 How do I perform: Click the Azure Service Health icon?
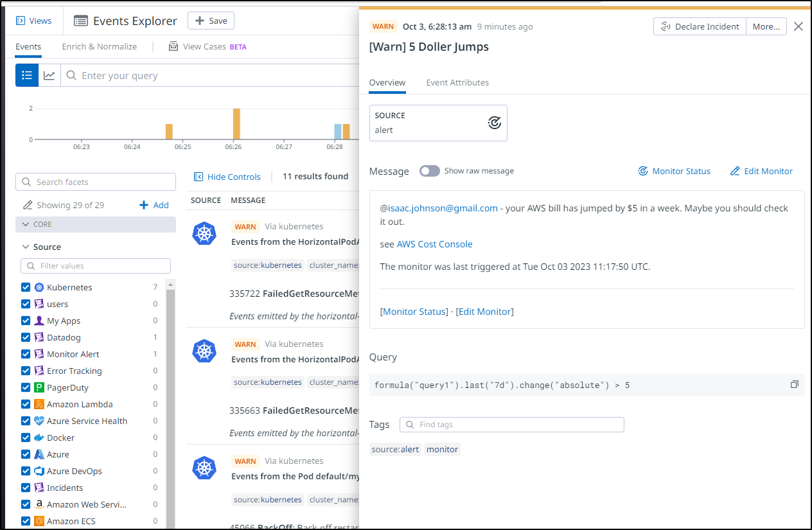point(39,421)
